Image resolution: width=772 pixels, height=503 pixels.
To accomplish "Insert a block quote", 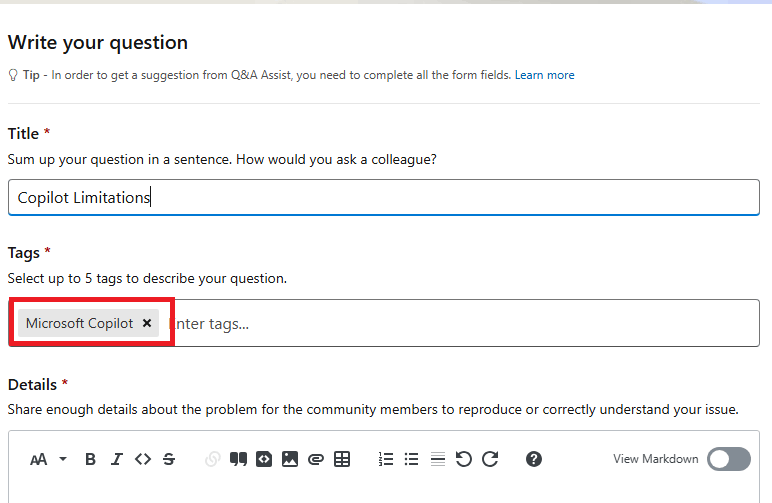I will click(x=238, y=459).
